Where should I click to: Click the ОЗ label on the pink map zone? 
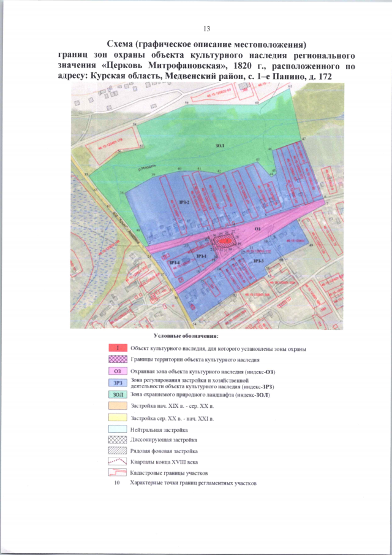(257, 228)
